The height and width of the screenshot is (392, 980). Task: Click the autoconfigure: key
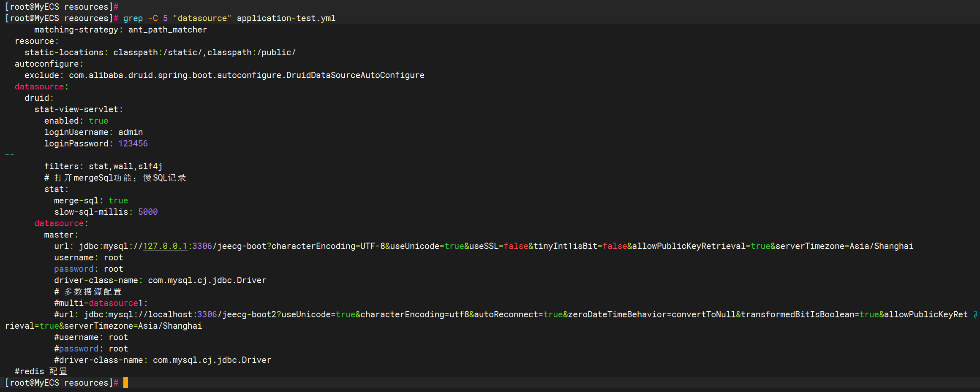coord(49,64)
